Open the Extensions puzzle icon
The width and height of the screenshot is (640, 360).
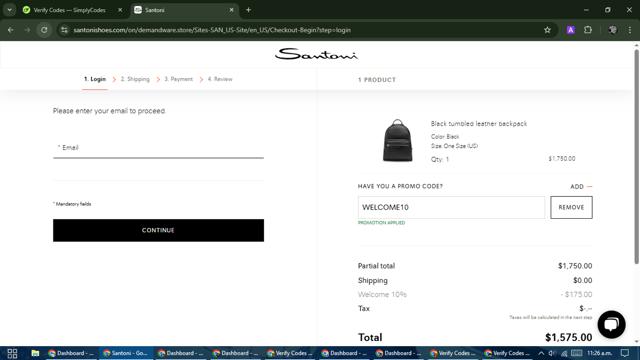[588, 30]
